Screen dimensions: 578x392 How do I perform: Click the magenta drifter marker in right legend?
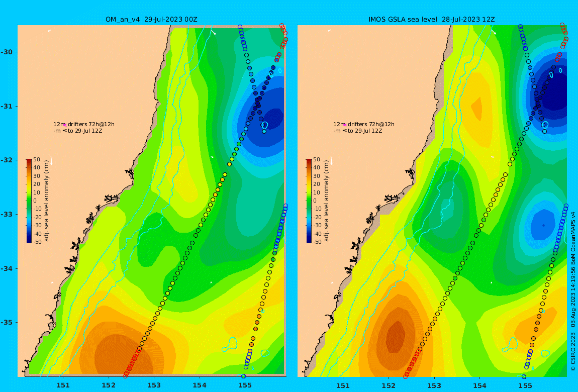[x=345, y=125]
